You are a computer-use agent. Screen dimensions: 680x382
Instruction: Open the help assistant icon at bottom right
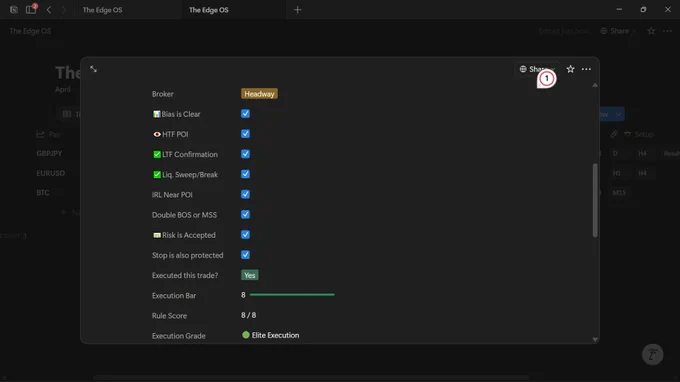[652, 355]
